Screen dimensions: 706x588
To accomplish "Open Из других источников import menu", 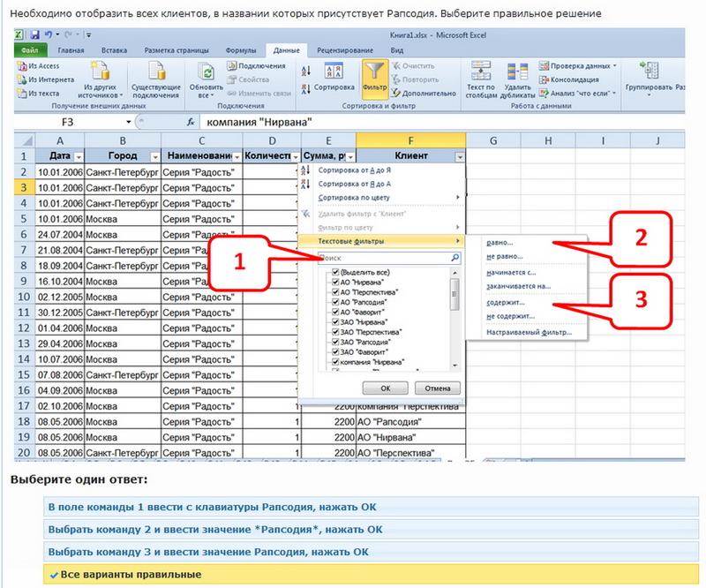I will 100,79.
